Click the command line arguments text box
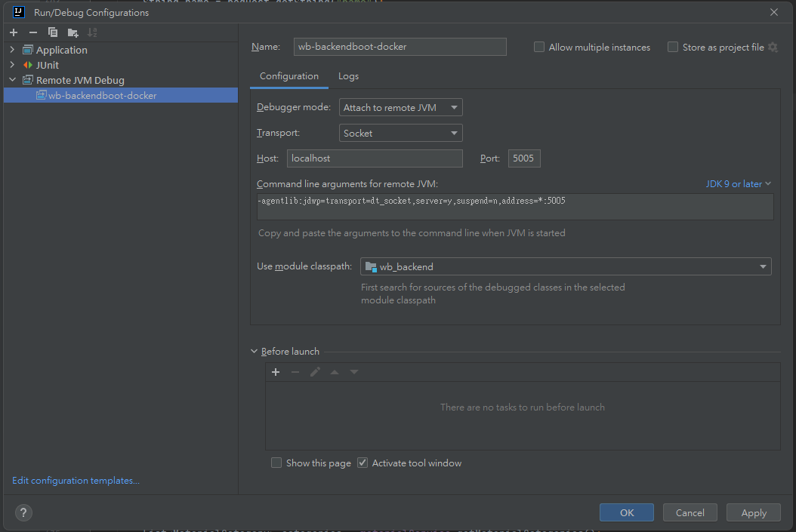 (515, 207)
